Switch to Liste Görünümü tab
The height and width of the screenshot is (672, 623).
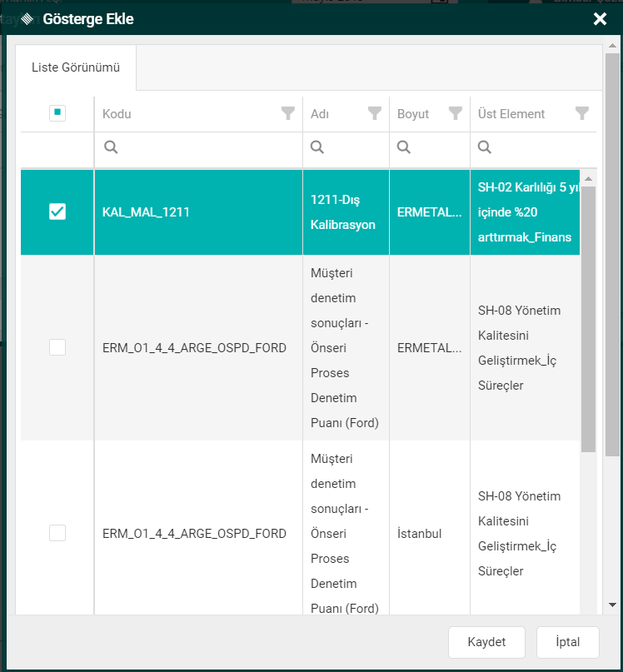click(76, 67)
